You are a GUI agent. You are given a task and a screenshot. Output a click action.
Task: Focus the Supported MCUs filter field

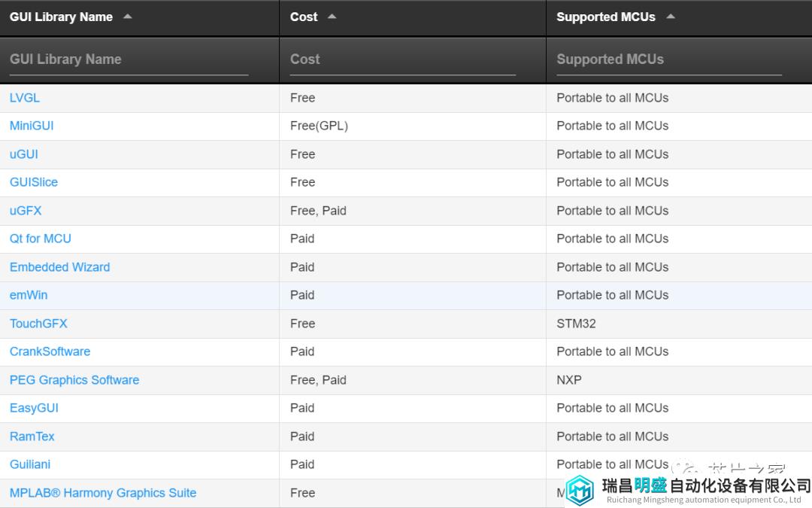[x=669, y=60]
